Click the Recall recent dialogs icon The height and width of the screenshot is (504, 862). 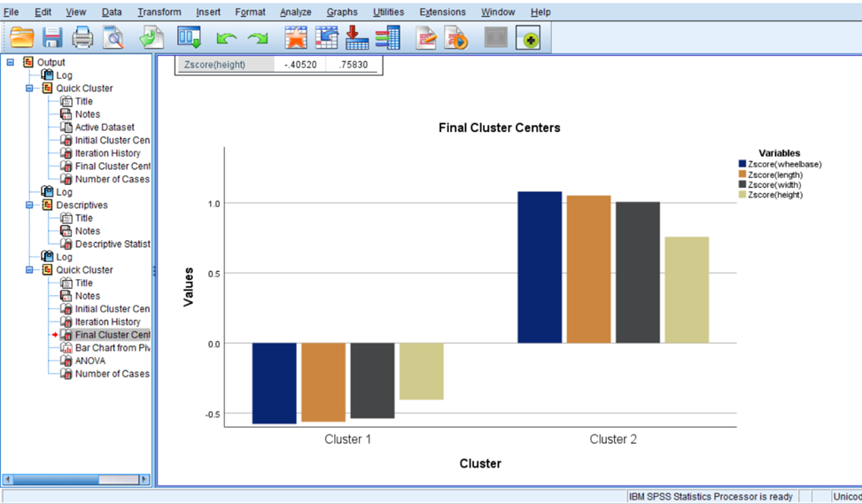point(189,38)
